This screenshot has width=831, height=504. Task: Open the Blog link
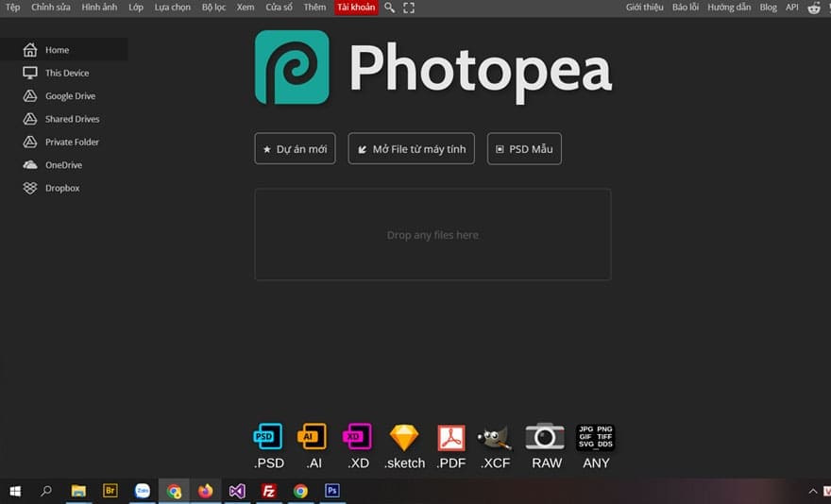point(768,8)
